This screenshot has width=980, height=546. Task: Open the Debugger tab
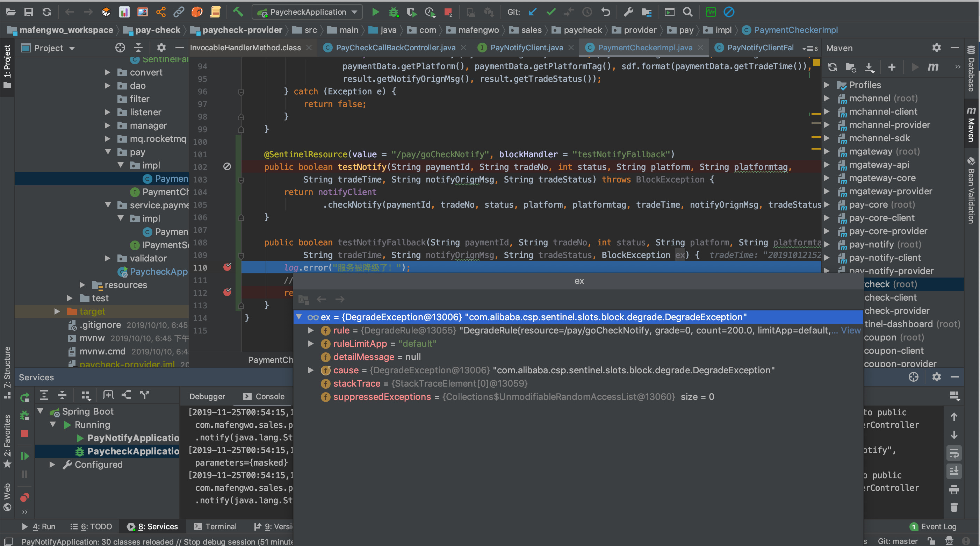coord(207,396)
